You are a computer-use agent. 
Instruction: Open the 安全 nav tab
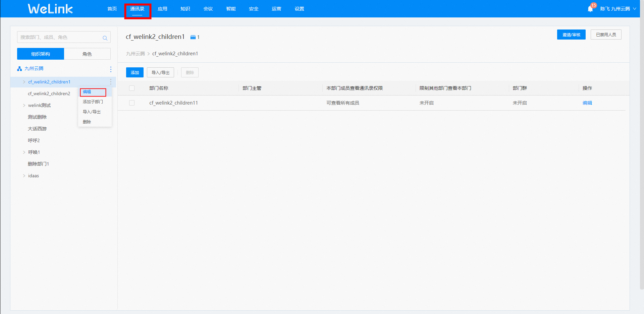(x=254, y=9)
